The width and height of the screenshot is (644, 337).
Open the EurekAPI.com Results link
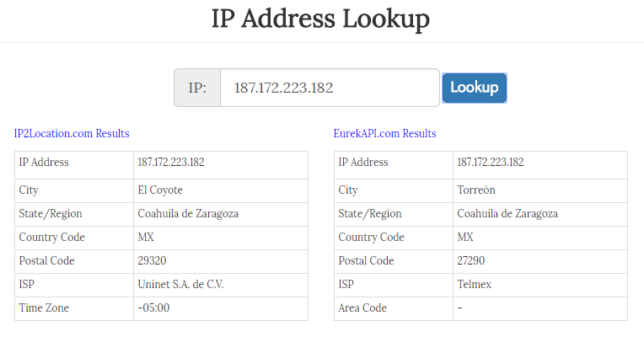(x=385, y=133)
